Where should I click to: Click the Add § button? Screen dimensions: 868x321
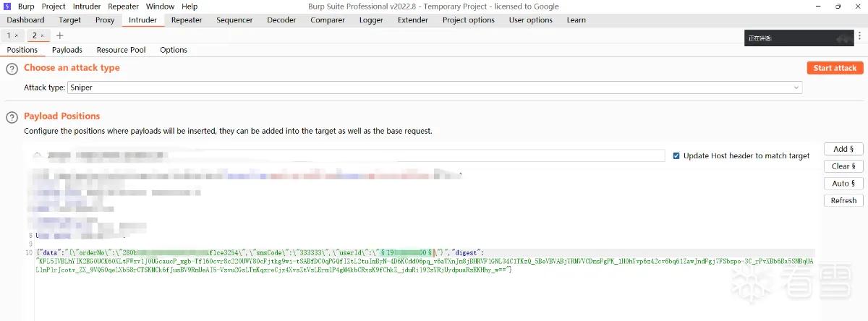pos(843,149)
